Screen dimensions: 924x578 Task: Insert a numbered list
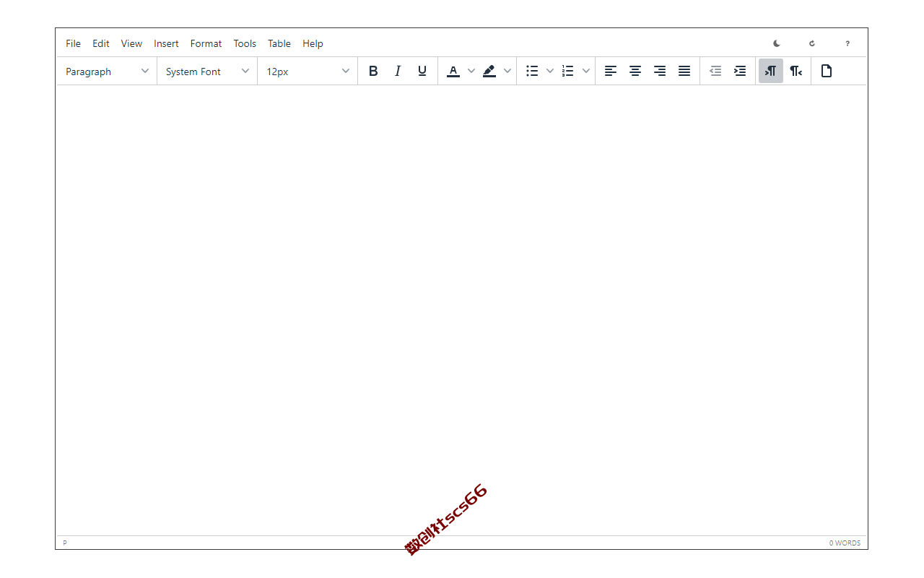tap(568, 71)
